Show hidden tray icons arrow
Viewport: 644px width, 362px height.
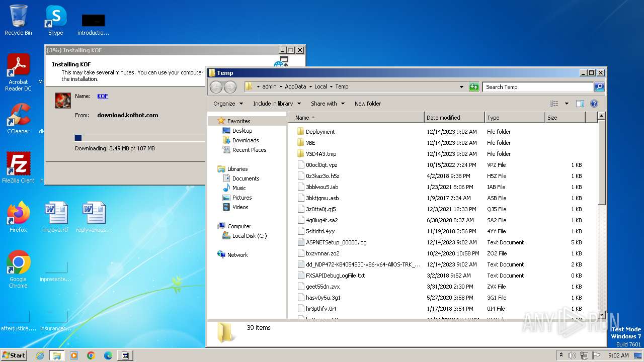click(561, 355)
